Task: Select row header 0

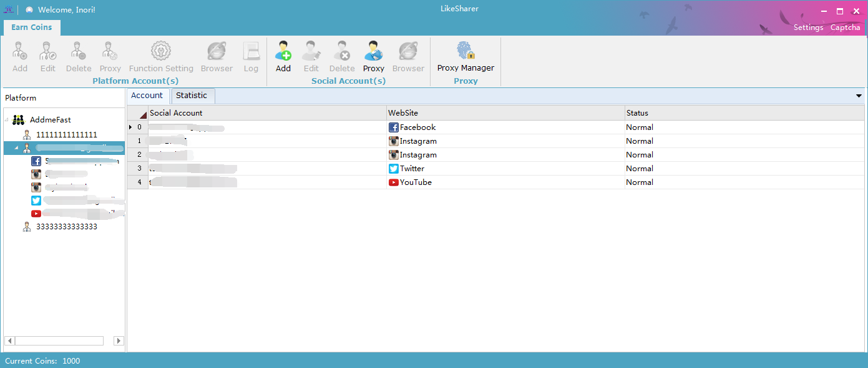Action: pos(138,127)
